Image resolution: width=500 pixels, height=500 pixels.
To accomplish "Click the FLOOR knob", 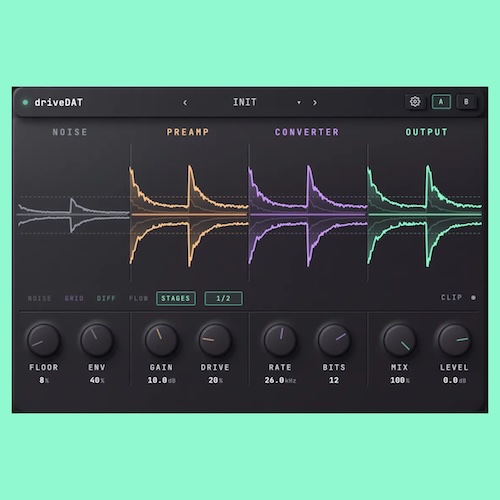I will pyautogui.click(x=43, y=340).
